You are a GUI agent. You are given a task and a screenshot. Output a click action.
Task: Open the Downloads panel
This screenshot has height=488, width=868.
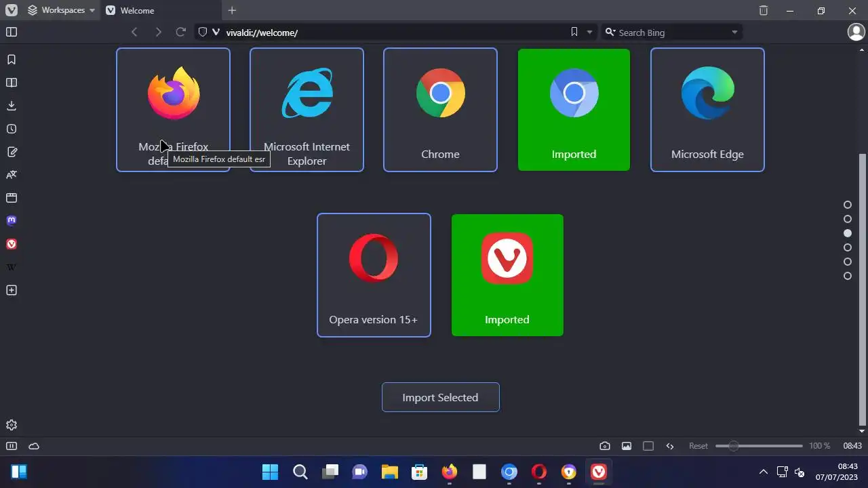pos(12,106)
